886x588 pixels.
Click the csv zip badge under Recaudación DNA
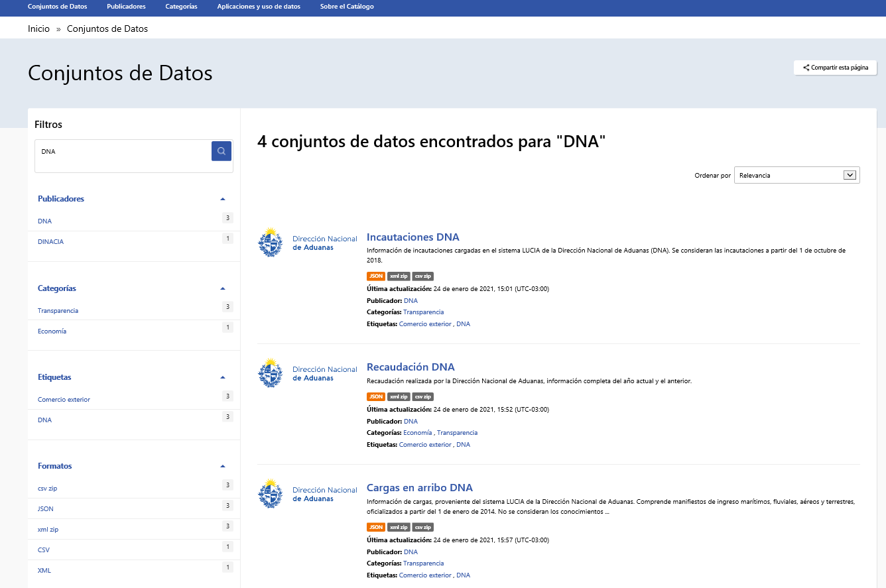coord(423,397)
